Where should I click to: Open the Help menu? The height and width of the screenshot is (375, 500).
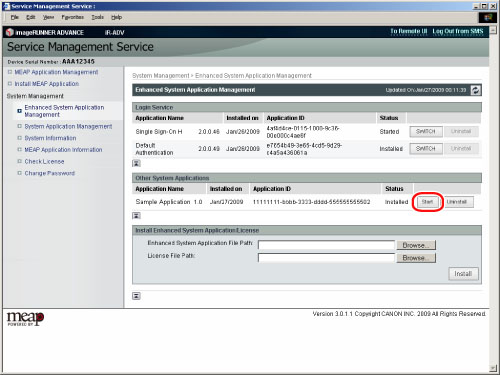[116, 17]
